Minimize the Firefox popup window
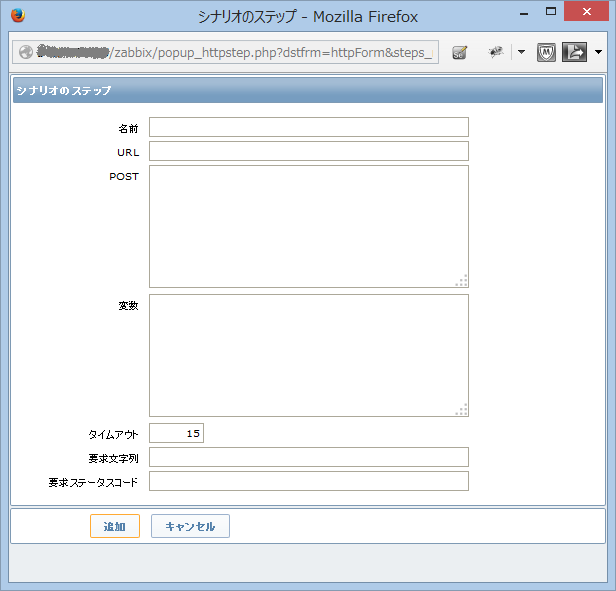The image size is (616, 591). (524, 13)
